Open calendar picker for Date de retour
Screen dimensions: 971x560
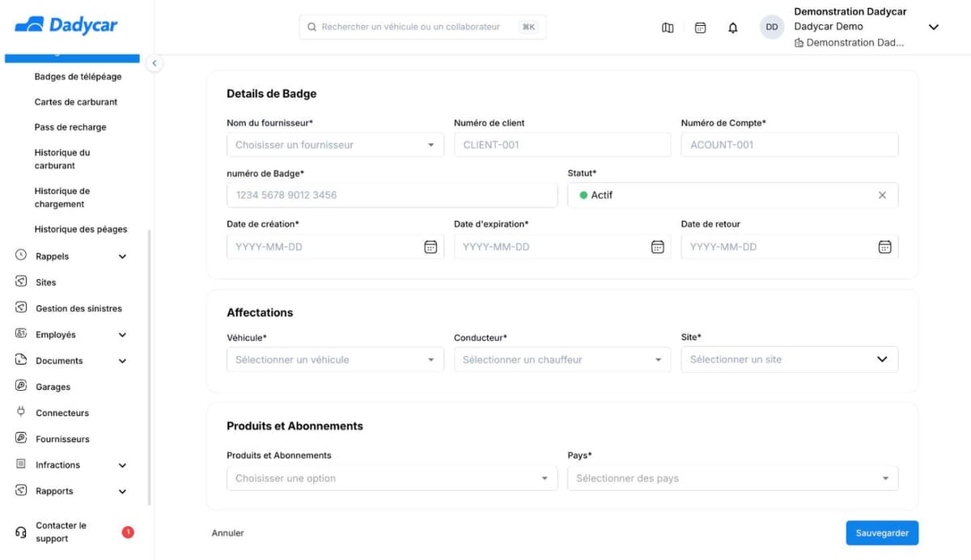coord(885,247)
